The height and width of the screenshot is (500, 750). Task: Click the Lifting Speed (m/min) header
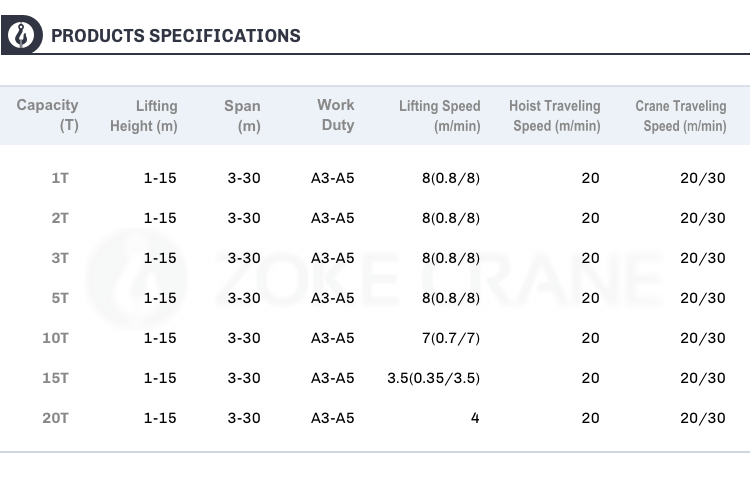click(440, 115)
